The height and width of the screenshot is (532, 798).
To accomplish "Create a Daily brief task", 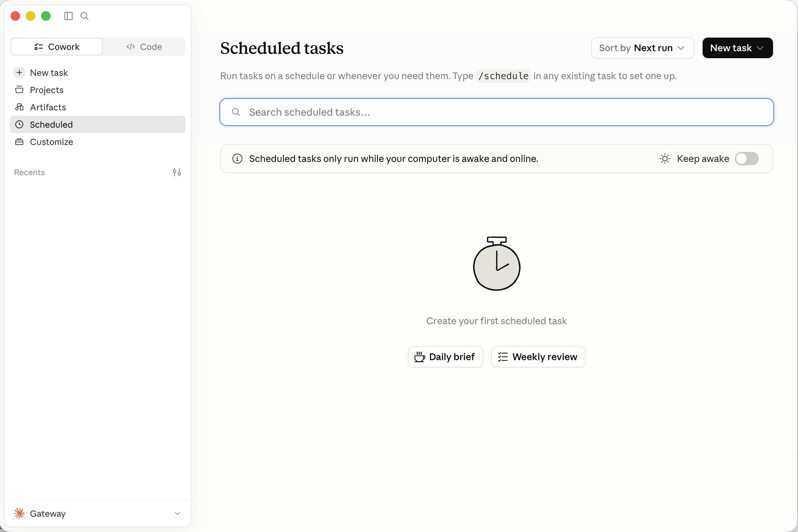I will (445, 356).
